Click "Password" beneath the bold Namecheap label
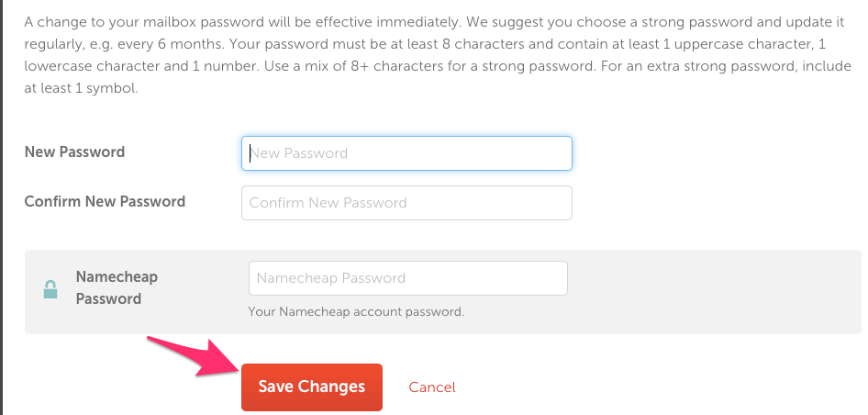The image size is (868, 415). (x=108, y=299)
